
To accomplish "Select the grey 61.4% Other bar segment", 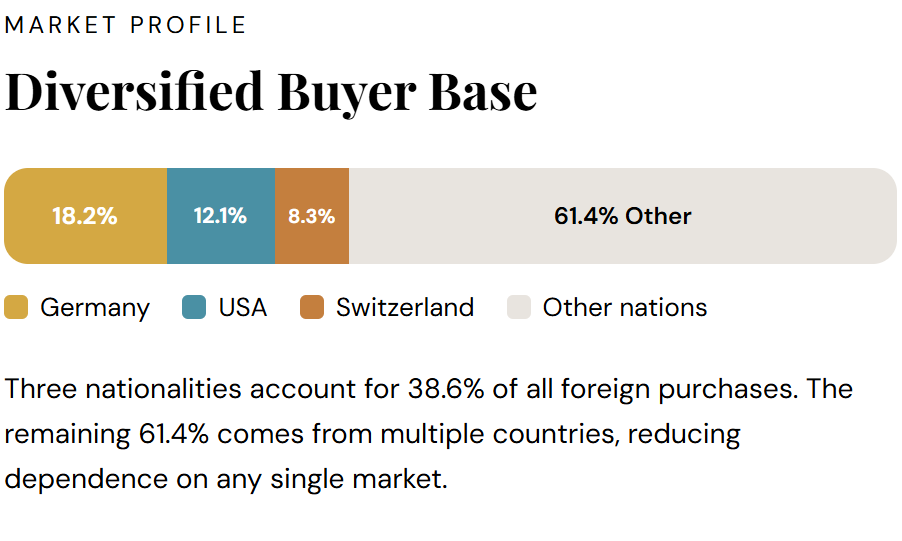I will [622, 216].
